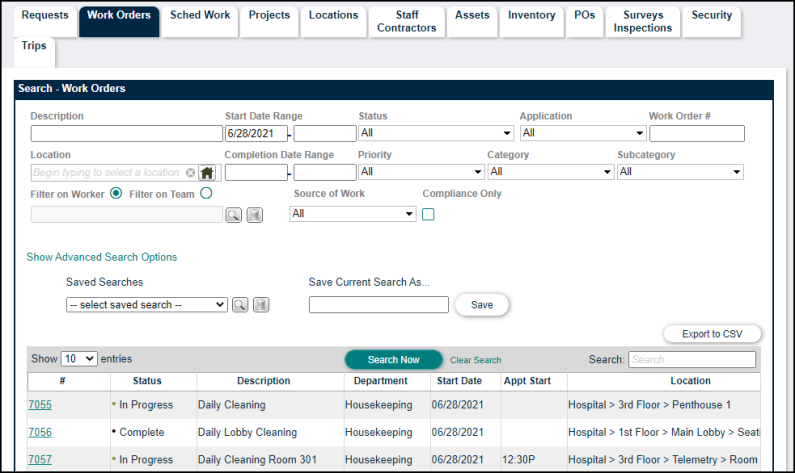Sort by the Description column header
This screenshot has height=473, width=795.
tap(264, 381)
